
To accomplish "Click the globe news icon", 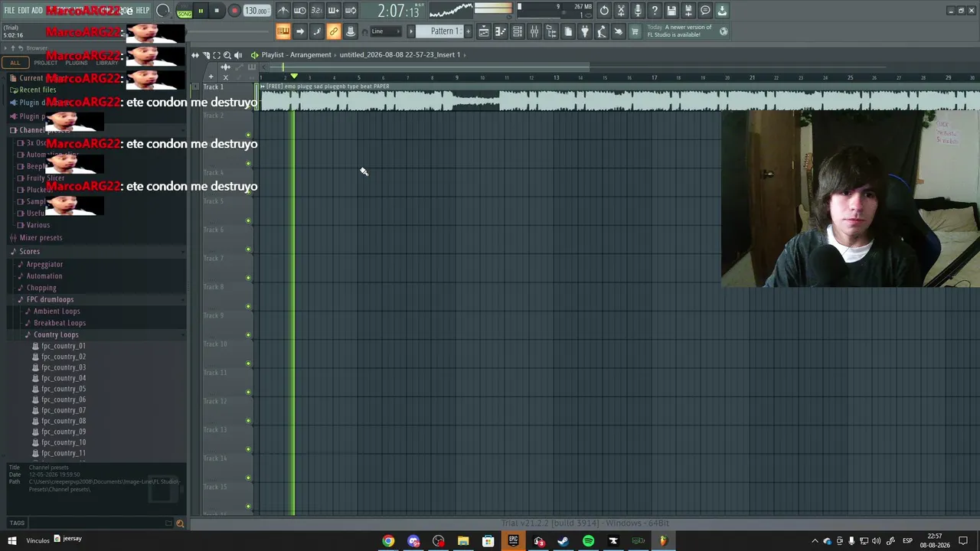I will point(724,31).
